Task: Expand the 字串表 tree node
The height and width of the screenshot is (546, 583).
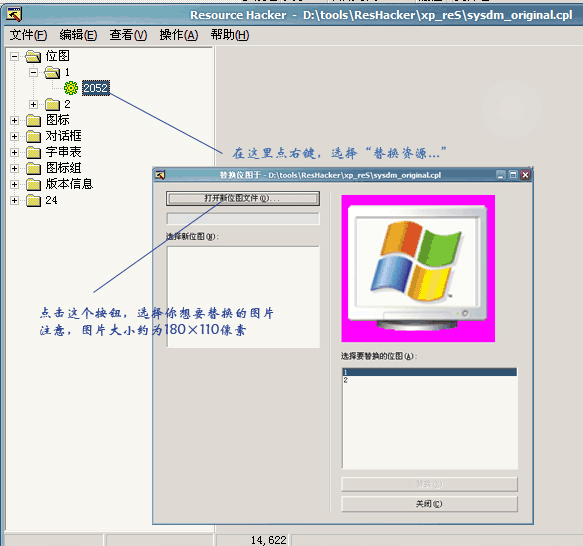Action: pyautogui.click(x=15, y=152)
